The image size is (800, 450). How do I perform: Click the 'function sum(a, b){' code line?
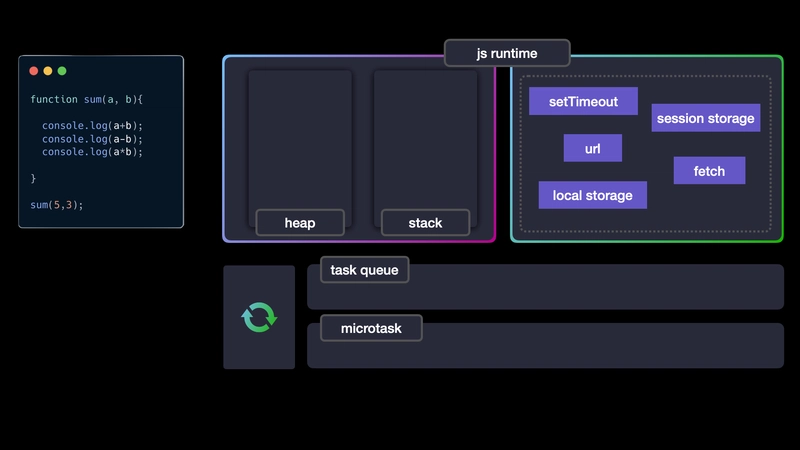coord(86,99)
